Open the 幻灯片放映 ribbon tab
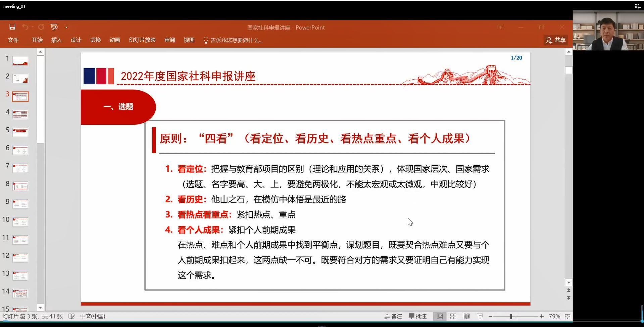This screenshot has width=644, height=327. (x=142, y=40)
